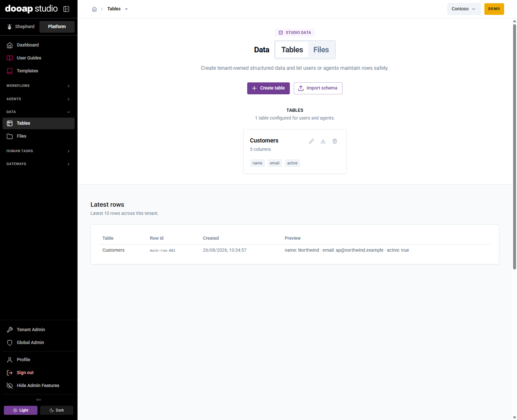Viewport: 517px width, 420px height.
Task: Edit the Customers table with pencil icon
Action: point(311,141)
